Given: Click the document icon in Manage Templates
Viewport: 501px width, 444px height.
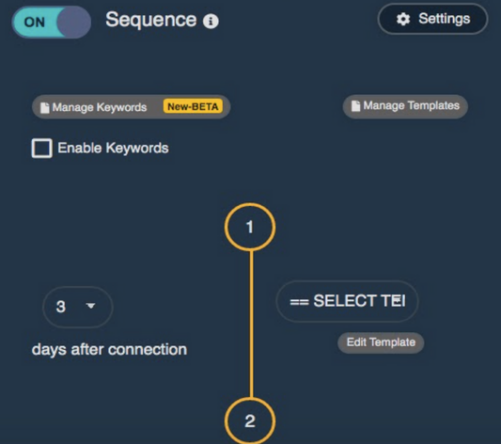Looking at the screenshot, I should point(356,106).
